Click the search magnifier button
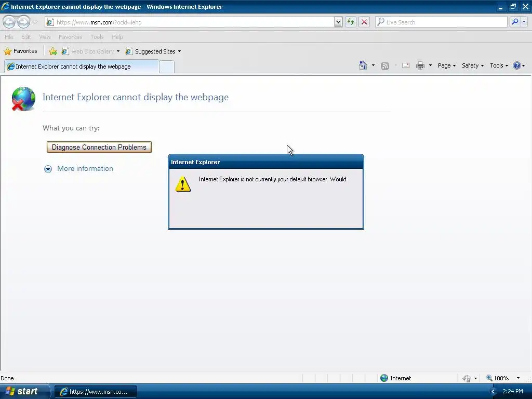Screen dimensions: 532x399 point(515,22)
